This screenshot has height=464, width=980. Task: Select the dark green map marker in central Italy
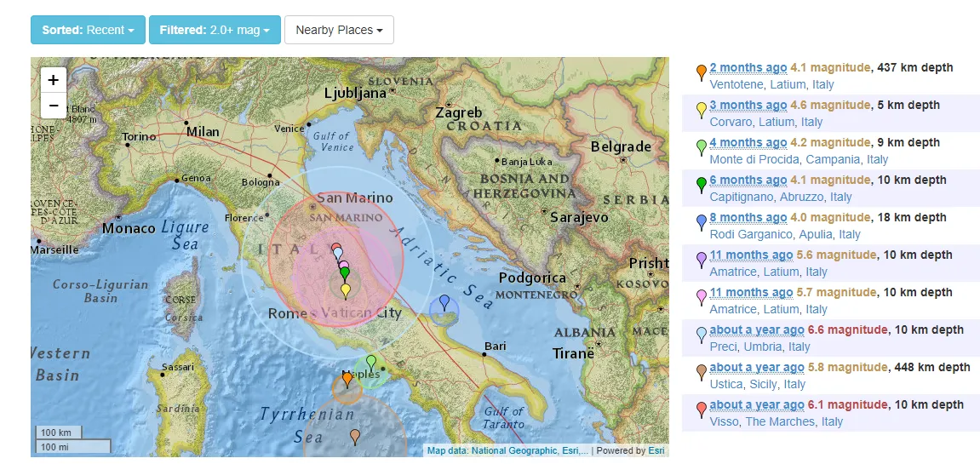344,274
